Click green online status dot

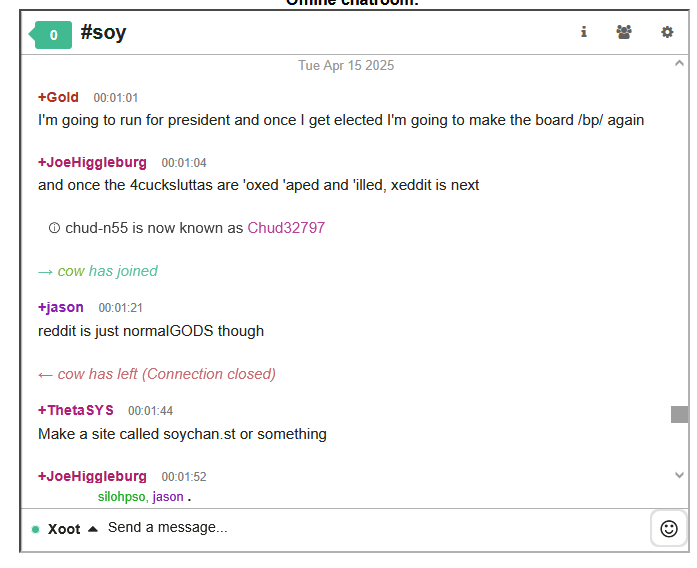pyautogui.click(x=36, y=529)
